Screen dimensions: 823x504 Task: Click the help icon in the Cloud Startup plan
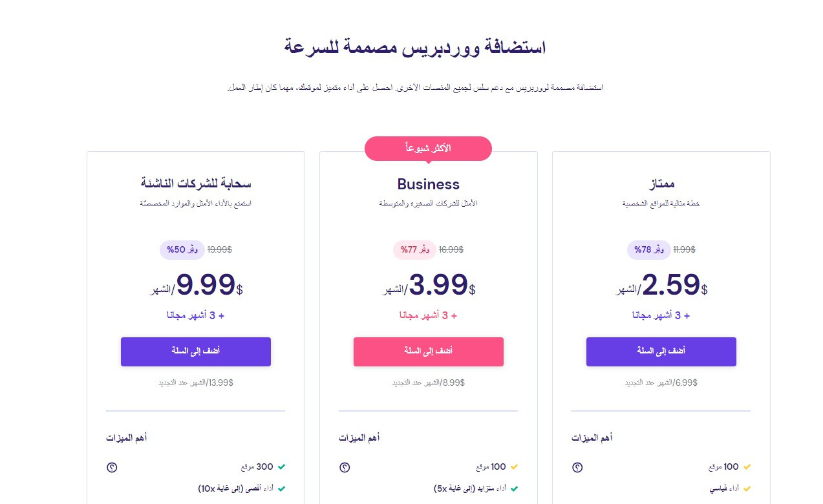pyautogui.click(x=112, y=467)
